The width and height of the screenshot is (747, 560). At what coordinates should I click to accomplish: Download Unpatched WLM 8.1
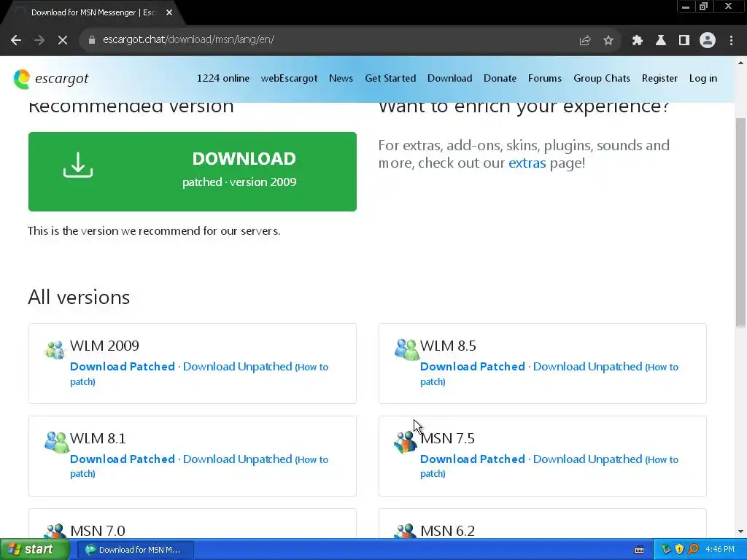(x=237, y=459)
